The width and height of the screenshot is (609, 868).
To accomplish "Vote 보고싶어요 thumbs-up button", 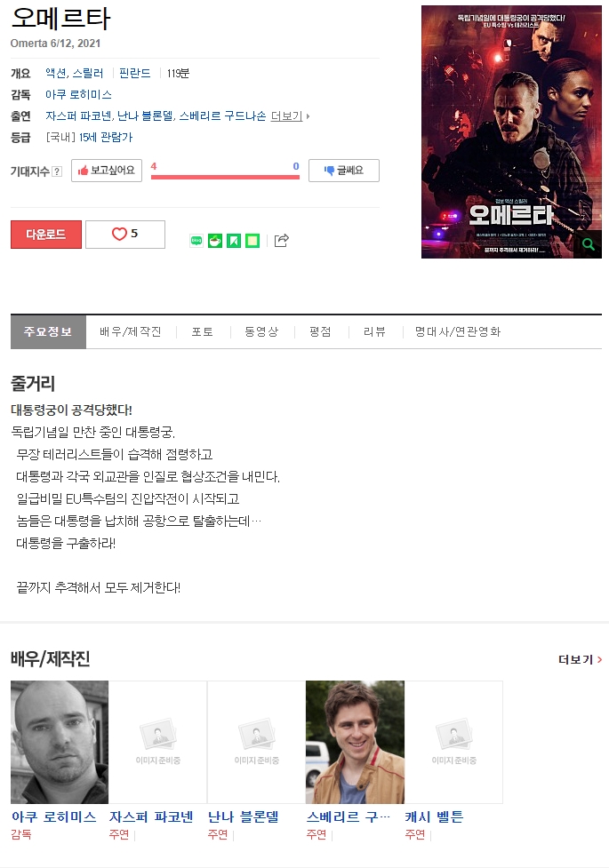I will (x=107, y=171).
